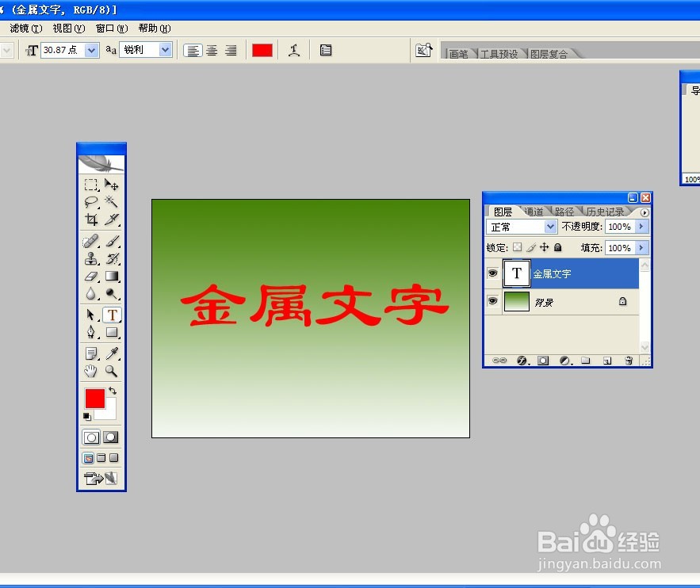Click the red foreground color swatch
The image size is (700, 588).
pos(94,396)
